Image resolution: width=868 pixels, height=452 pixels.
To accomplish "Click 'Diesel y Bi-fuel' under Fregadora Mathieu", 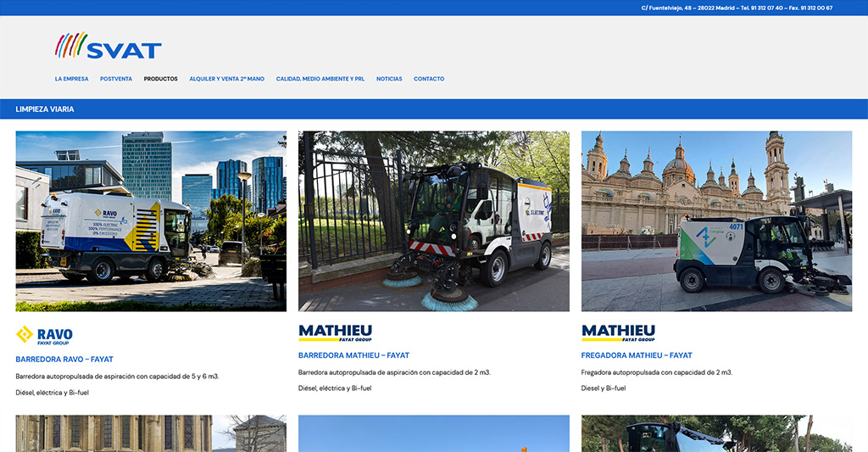I will (604, 388).
